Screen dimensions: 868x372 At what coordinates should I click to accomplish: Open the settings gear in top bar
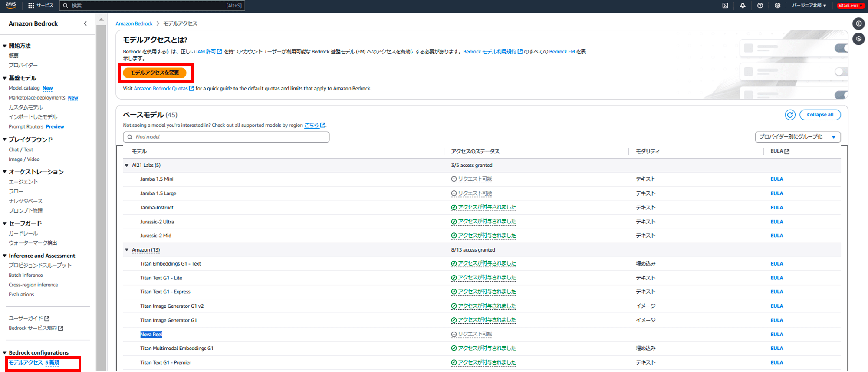pyautogui.click(x=777, y=6)
